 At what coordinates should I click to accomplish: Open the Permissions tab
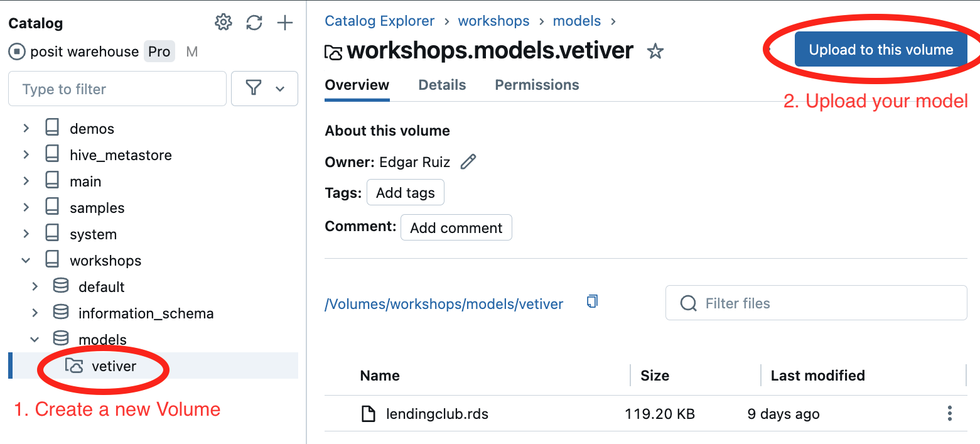(537, 85)
